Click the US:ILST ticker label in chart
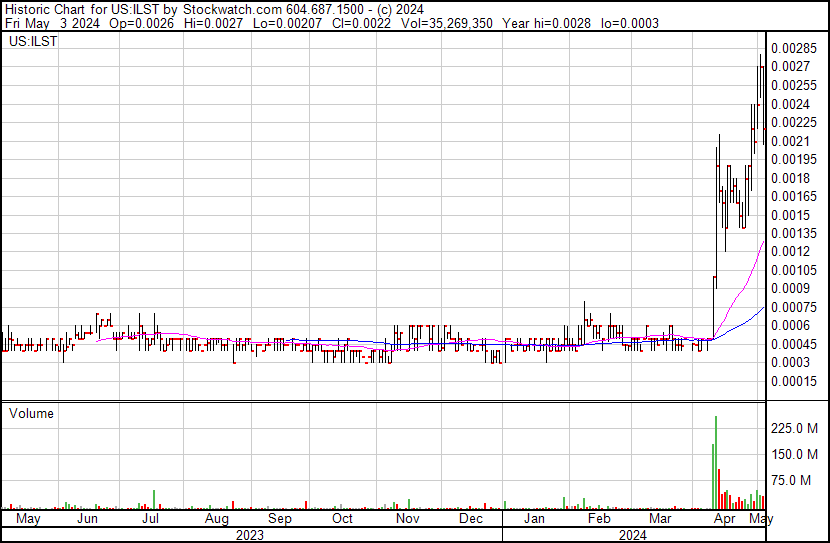The height and width of the screenshot is (543, 830). [33, 41]
